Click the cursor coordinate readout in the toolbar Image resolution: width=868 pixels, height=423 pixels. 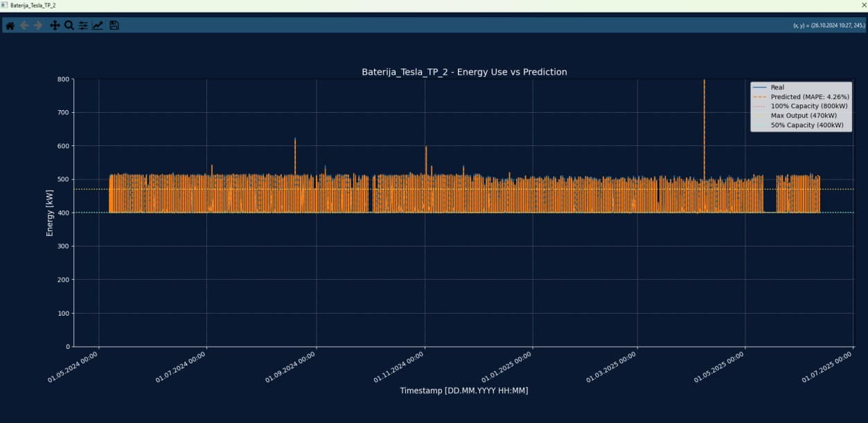coord(829,26)
